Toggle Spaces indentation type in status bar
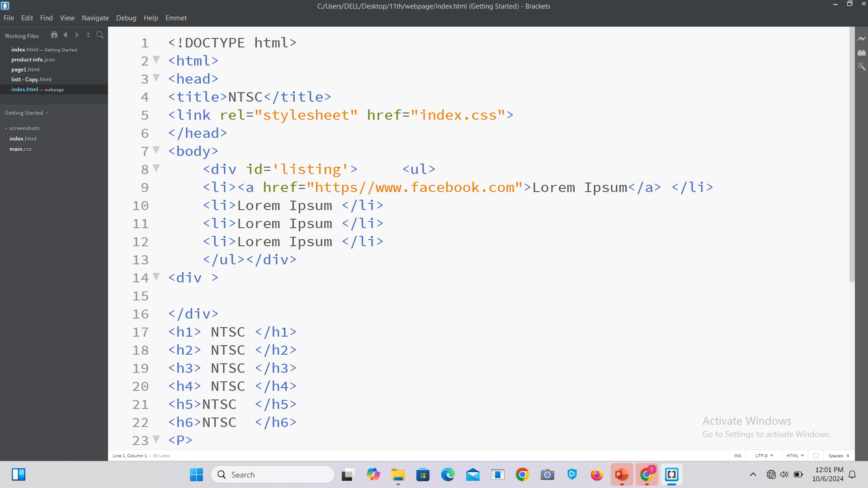The width and height of the screenshot is (868, 488). 836,455
